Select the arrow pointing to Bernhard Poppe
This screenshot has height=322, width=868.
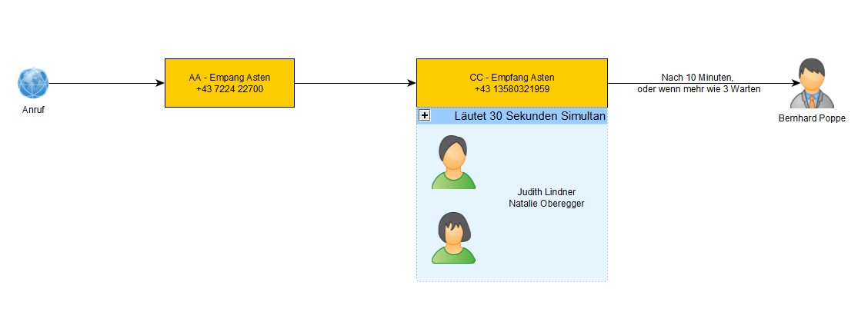704,84
